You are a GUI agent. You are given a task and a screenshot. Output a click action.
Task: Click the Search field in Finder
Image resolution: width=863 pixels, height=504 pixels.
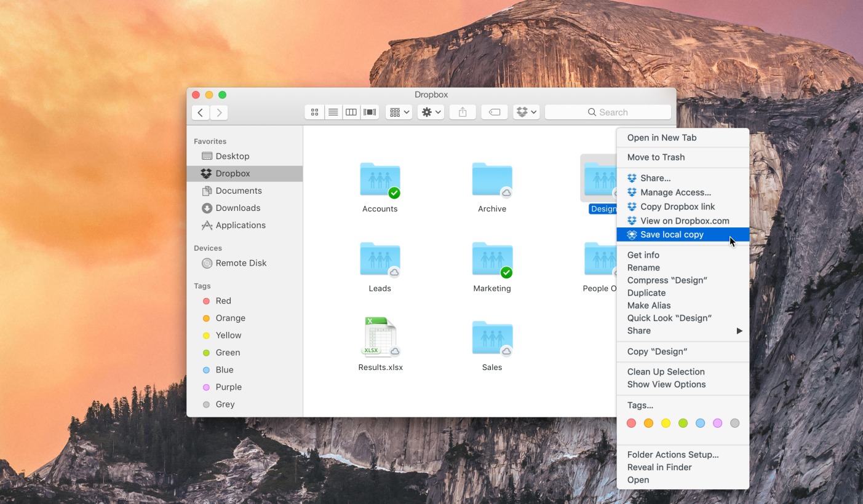(x=608, y=112)
